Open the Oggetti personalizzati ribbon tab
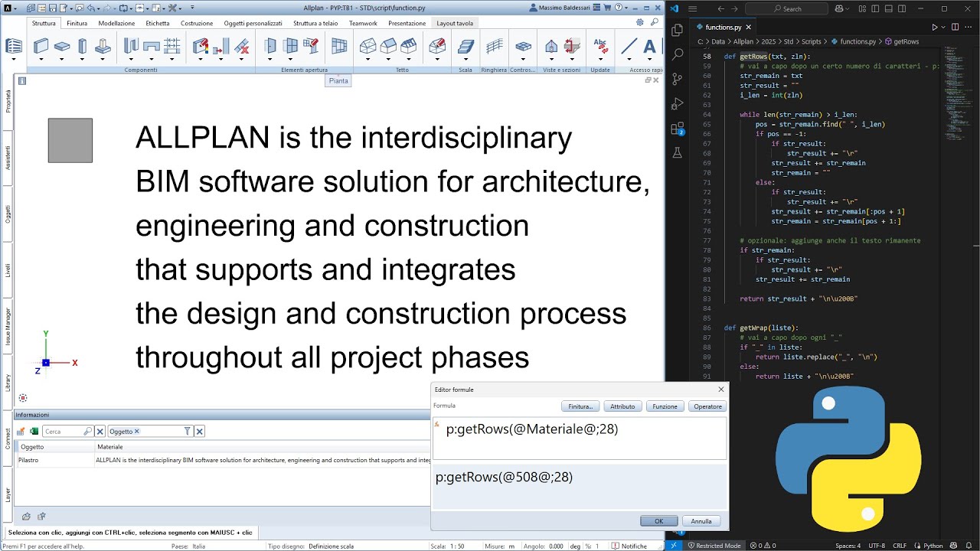Image resolution: width=980 pixels, height=551 pixels. point(253,23)
